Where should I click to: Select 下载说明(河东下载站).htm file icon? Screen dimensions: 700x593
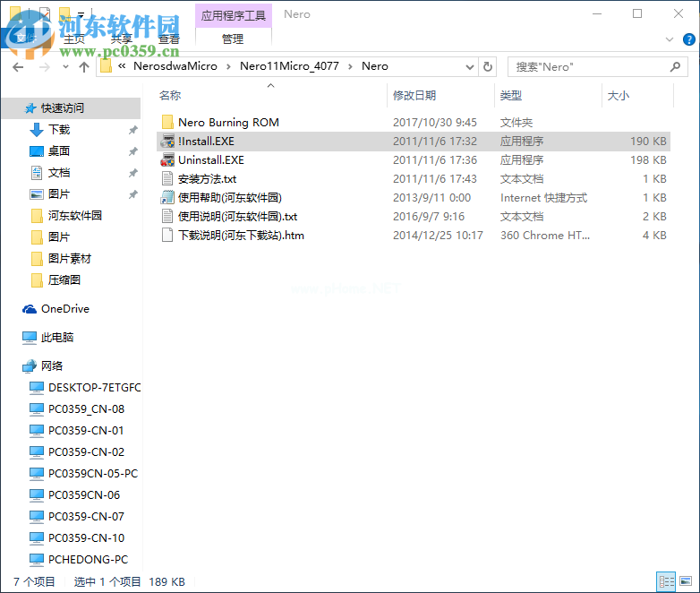point(167,235)
